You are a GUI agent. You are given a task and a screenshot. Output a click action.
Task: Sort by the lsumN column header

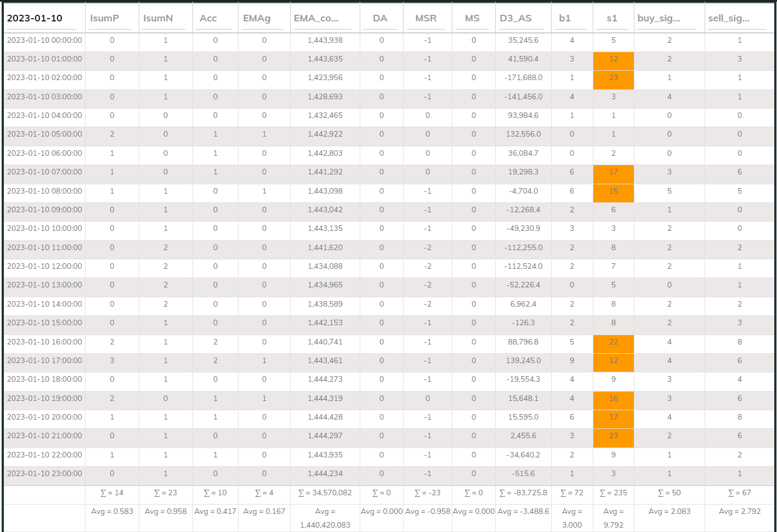[x=158, y=18]
